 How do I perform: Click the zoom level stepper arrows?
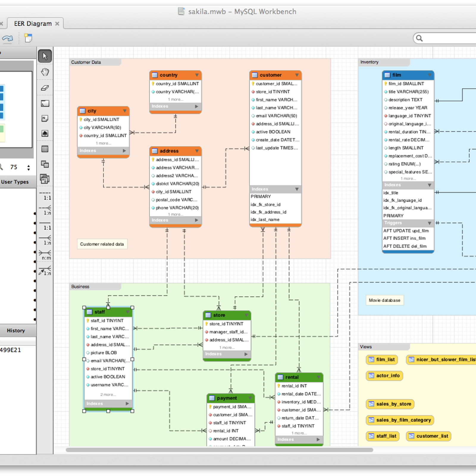pos(29,167)
